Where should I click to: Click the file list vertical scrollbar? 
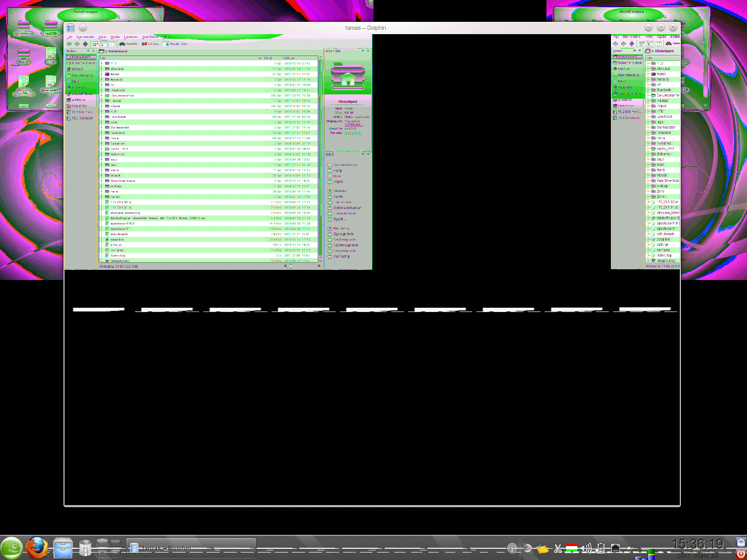pos(320,160)
